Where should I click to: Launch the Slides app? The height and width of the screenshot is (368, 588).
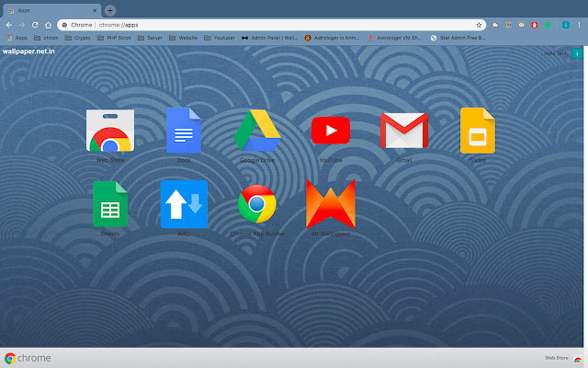(x=478, y=131)
